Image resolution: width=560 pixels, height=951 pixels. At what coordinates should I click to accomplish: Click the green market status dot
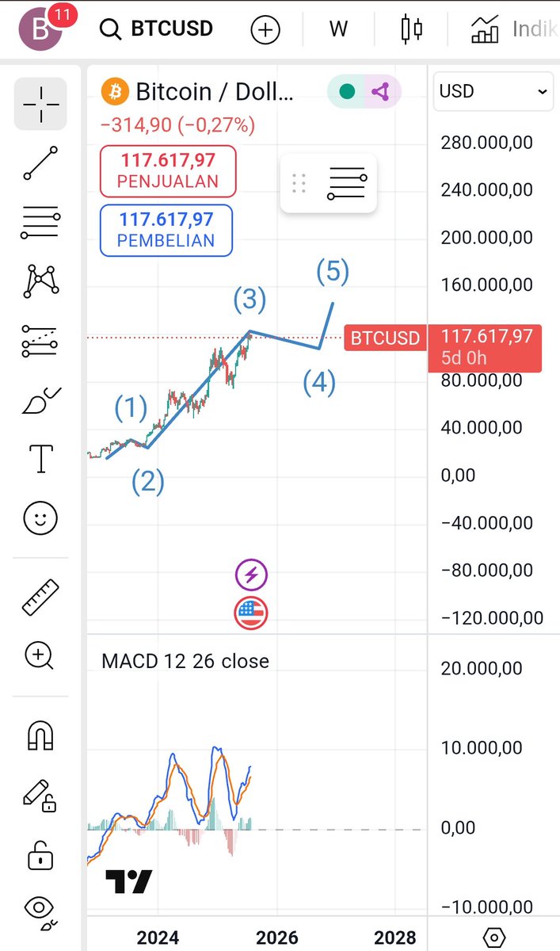(347, 92)
